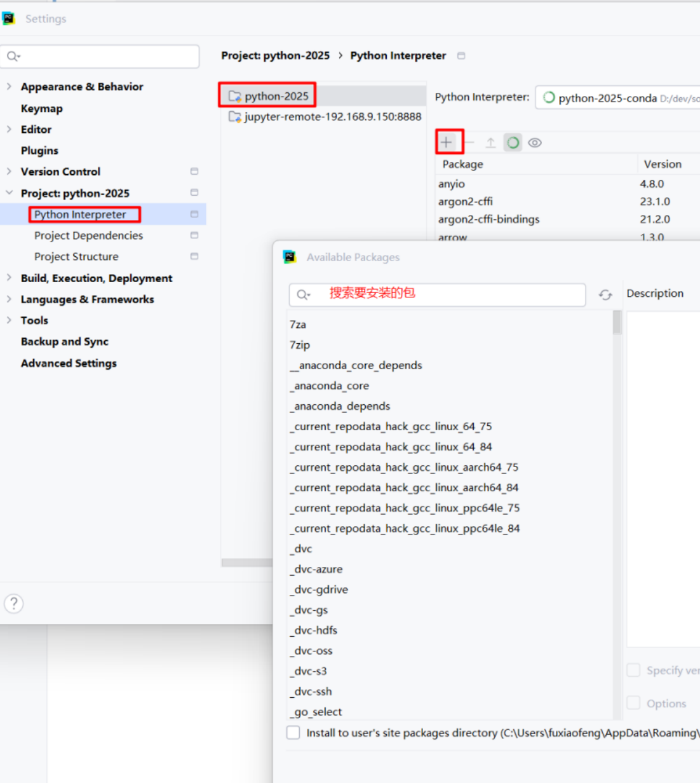Click the search magnifier in Settings search

[x=13, y=57]
